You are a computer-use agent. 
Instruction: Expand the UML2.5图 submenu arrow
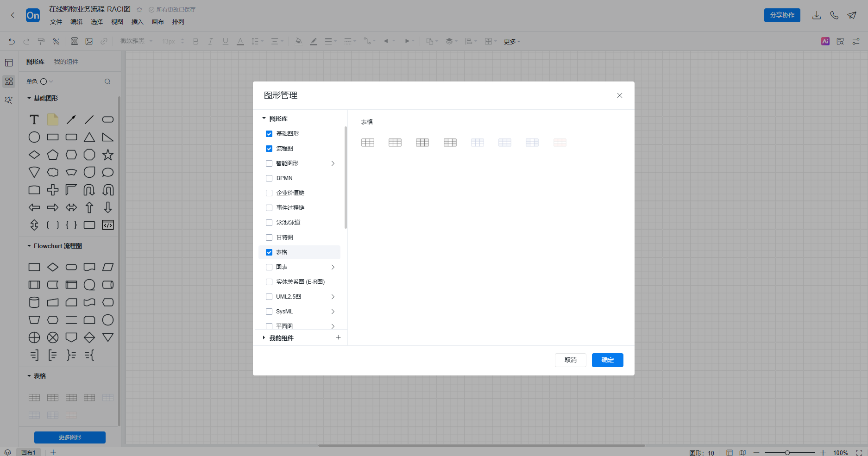click(333, 297)
